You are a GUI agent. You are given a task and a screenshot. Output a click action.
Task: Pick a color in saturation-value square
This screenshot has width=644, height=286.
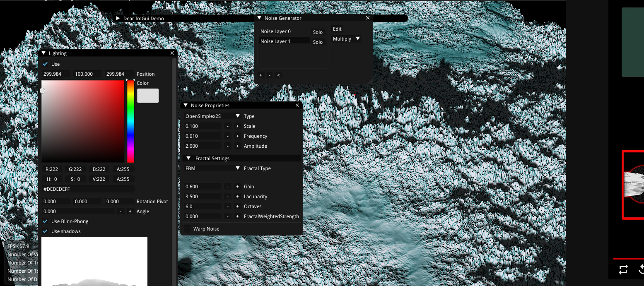[x=83, y=121]
